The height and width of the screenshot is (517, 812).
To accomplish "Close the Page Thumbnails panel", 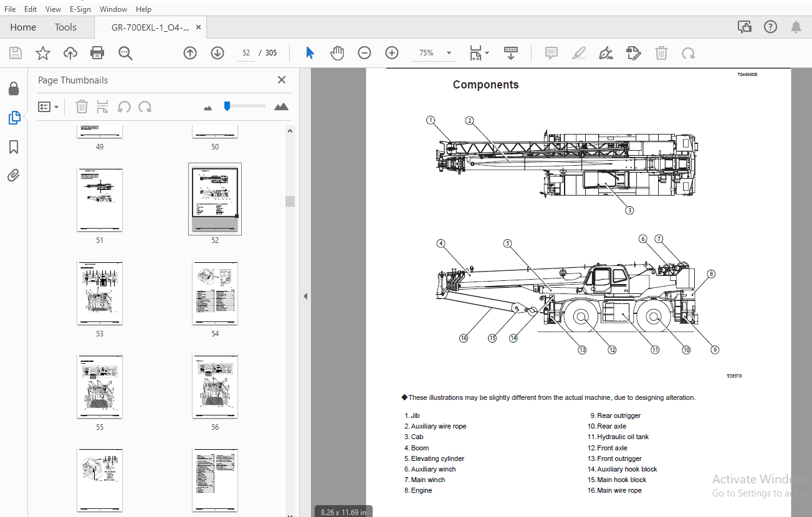I will click(282, 80).
